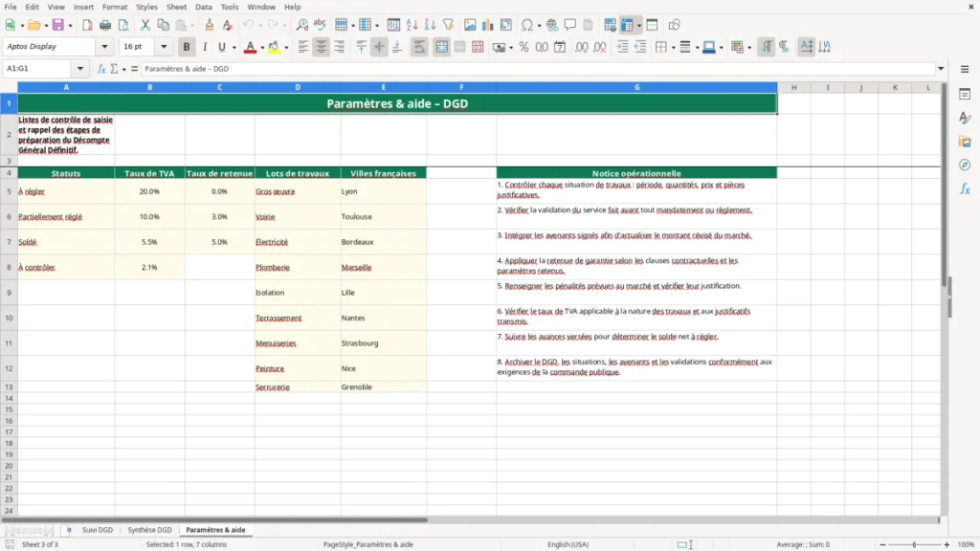
Task: Open the Data menu
Action: click(x=203, y=7)
